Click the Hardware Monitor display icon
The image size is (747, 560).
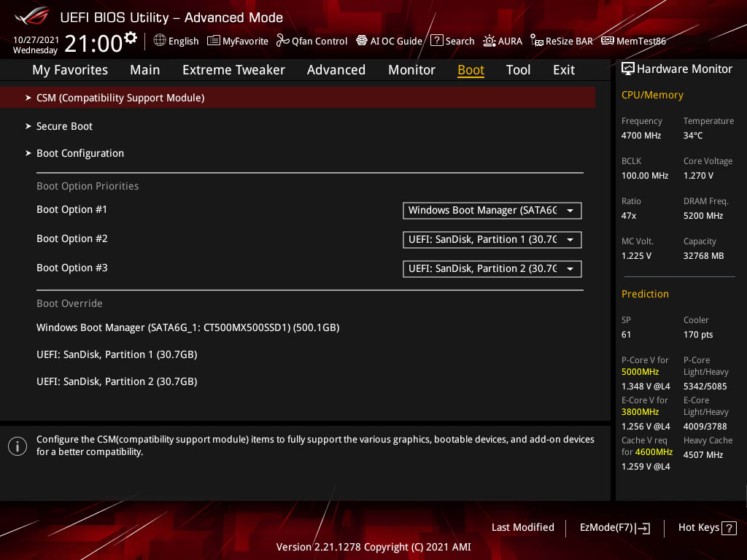628,69
